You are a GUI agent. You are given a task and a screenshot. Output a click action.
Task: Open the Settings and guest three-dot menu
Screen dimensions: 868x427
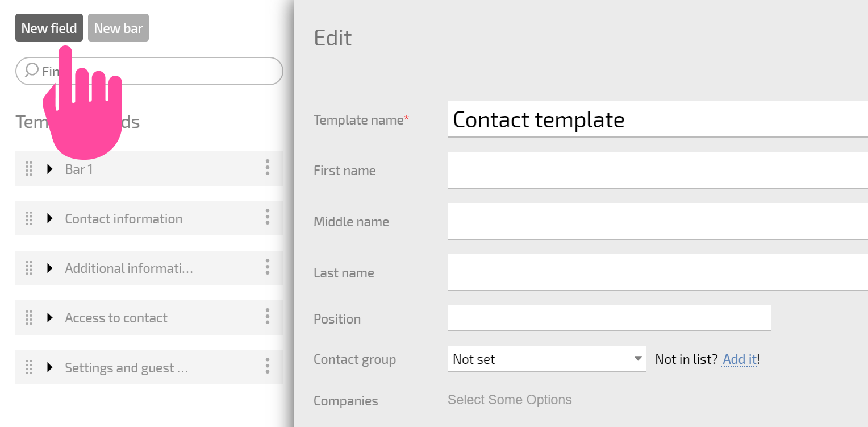[267, 366]
